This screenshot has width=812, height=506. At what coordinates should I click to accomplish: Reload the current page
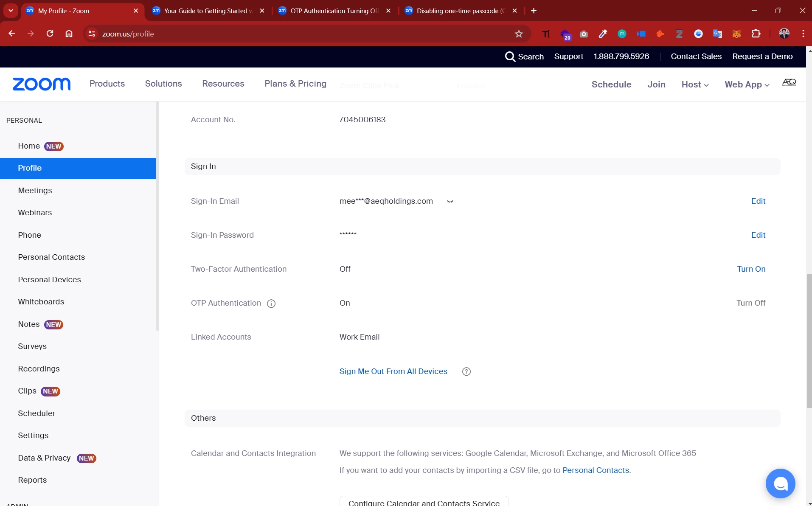[50, 34]
